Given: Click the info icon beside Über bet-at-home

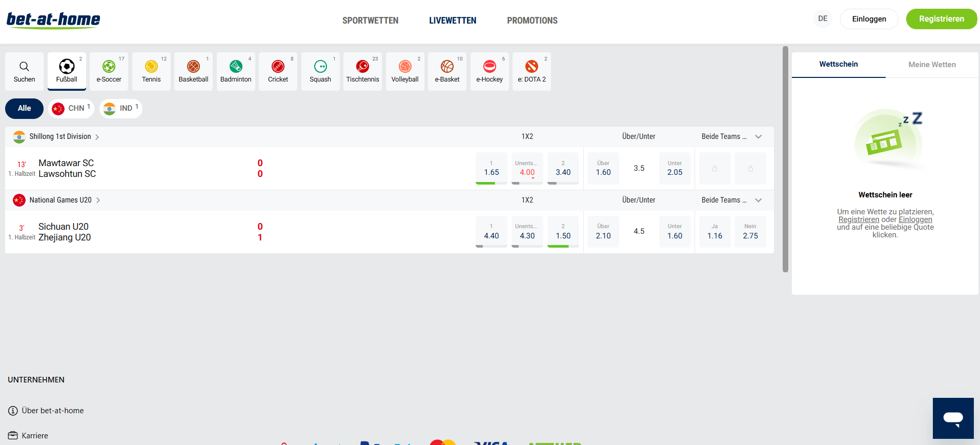Looking at the screenshot, I should point(13,411).
